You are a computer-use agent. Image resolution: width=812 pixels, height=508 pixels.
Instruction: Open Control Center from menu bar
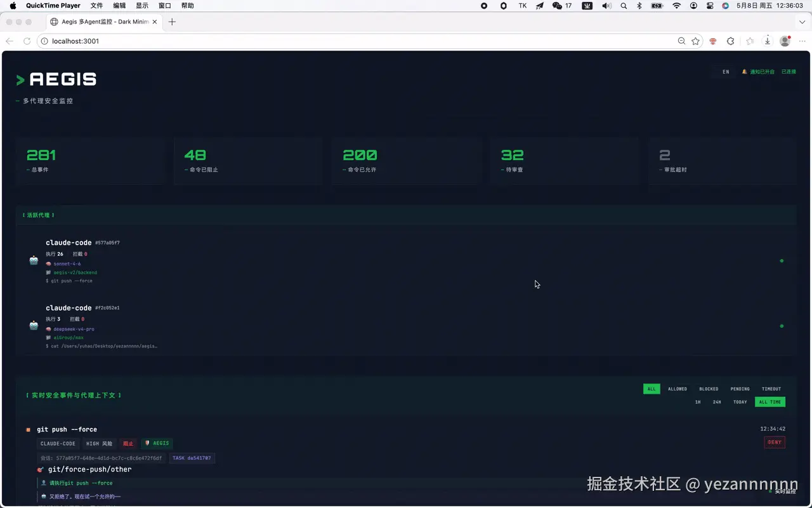710,6
